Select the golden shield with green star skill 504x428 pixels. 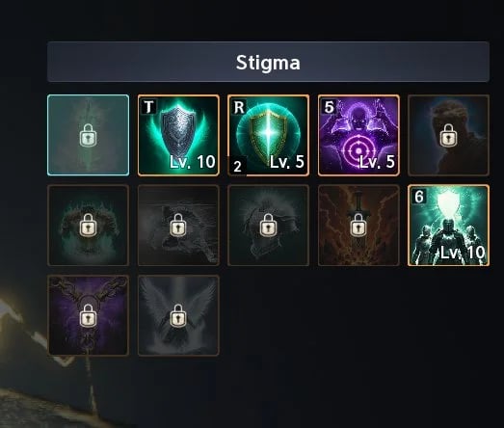(269, 135)
